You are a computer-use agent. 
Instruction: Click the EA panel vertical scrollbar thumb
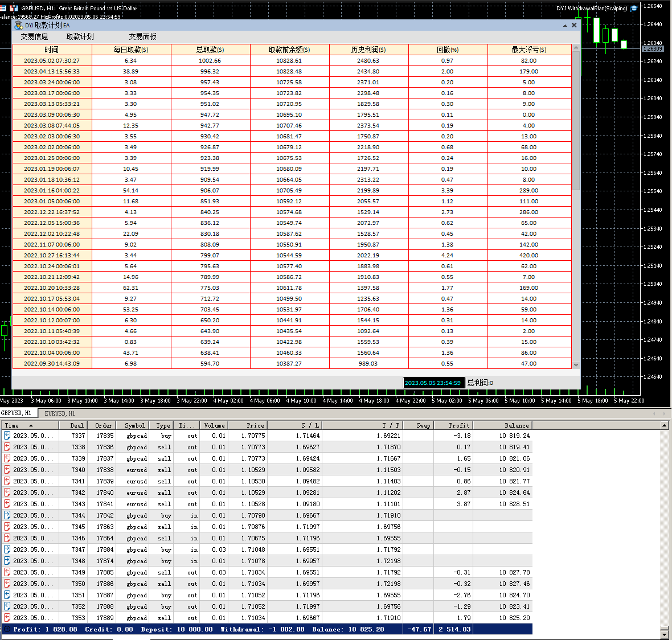[x=576, y=120]
